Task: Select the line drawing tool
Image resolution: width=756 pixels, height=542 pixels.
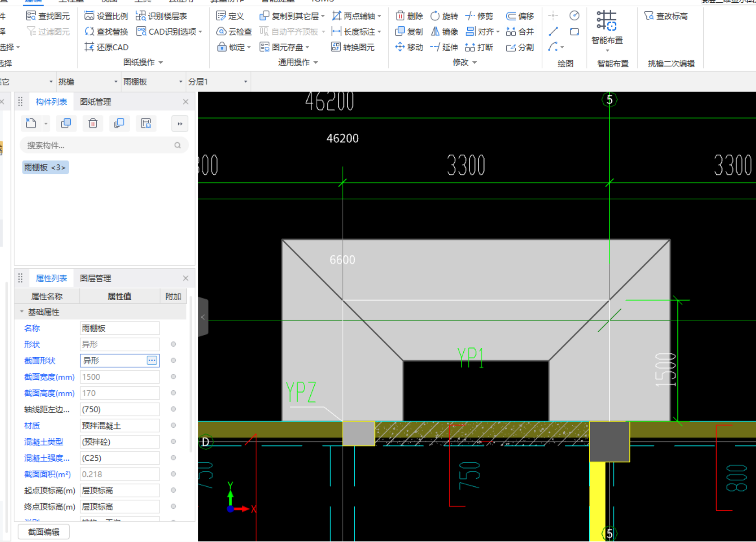Action: click(553, 32)
